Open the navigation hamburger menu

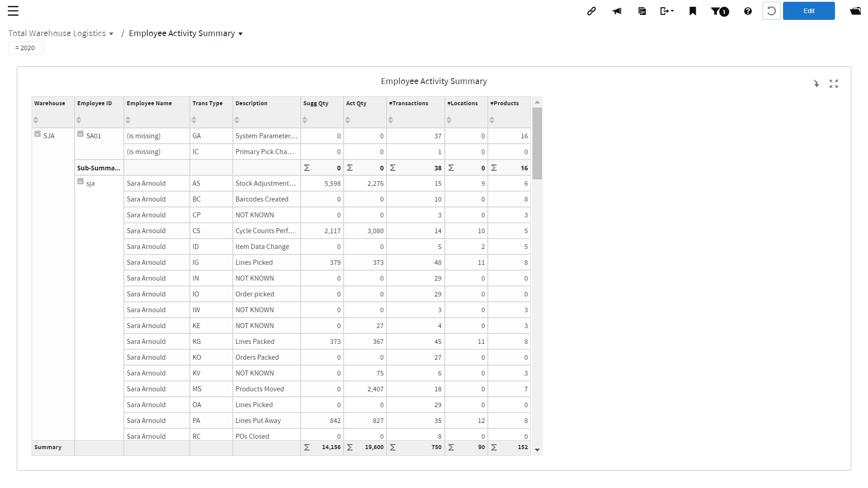pos(14,11)
